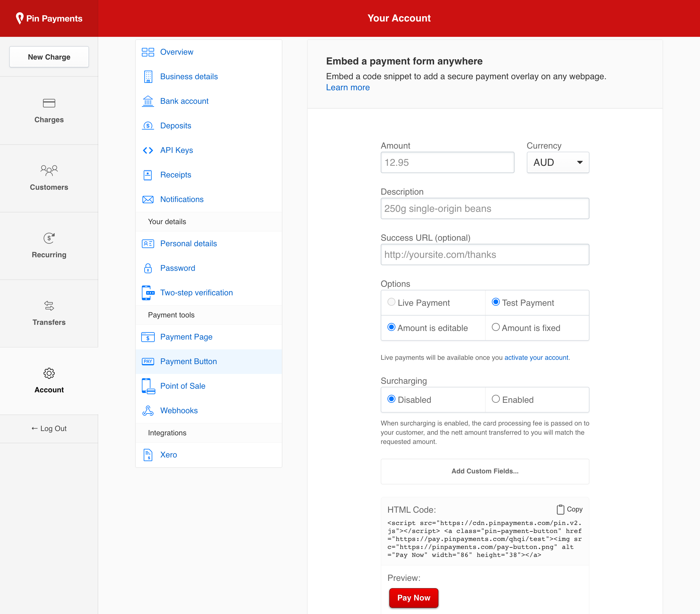Click the Pay Now preview button
This screenshot has height=614, width=700.
(x=413, y=597)
